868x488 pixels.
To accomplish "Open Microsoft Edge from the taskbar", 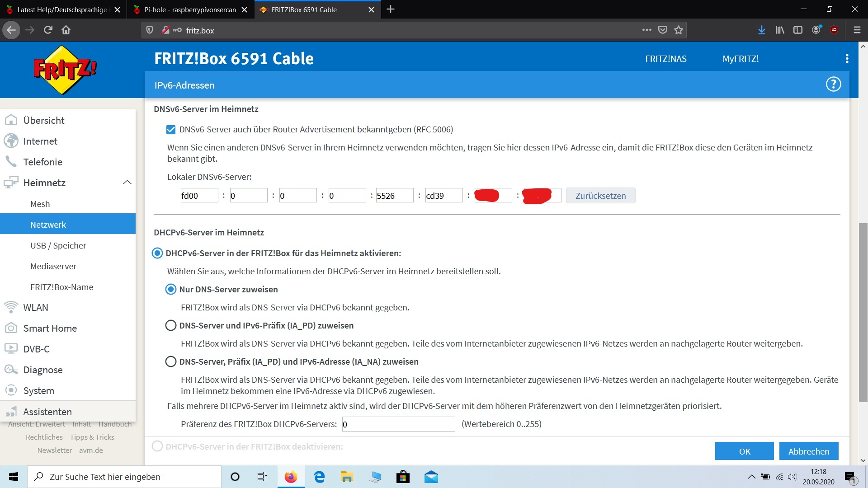I will 319,477.
